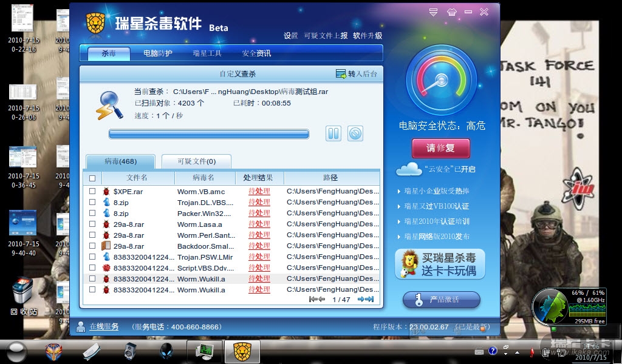
Task: Check the box for $XPE.rar
Action: [x=92, y=191]
